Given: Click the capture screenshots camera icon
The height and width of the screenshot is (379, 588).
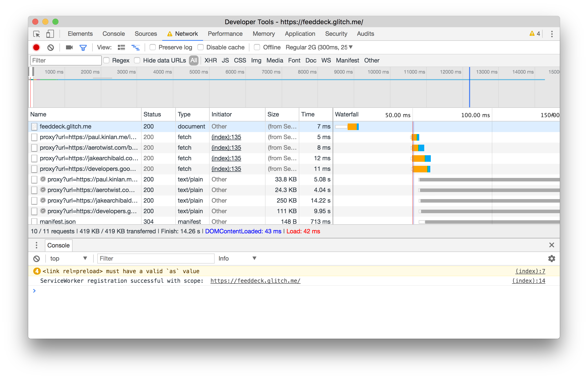Looking at the screenshot, I should 69,47.
